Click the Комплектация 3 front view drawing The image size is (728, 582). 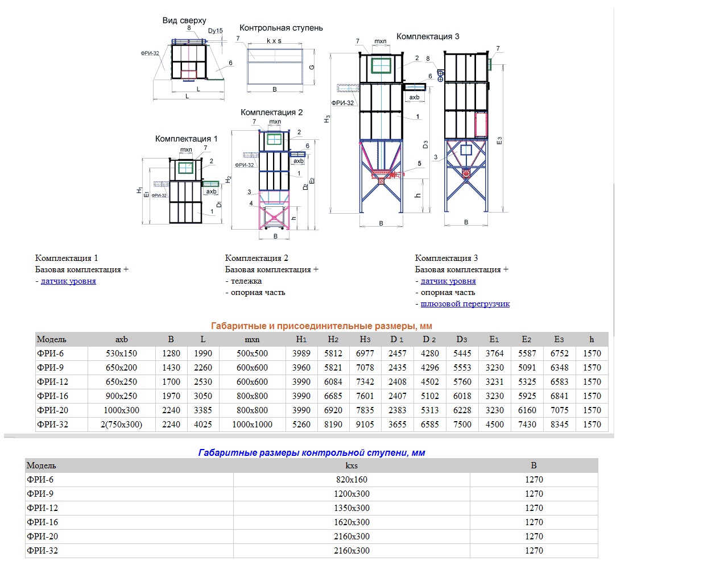click(x=381, y=134)
